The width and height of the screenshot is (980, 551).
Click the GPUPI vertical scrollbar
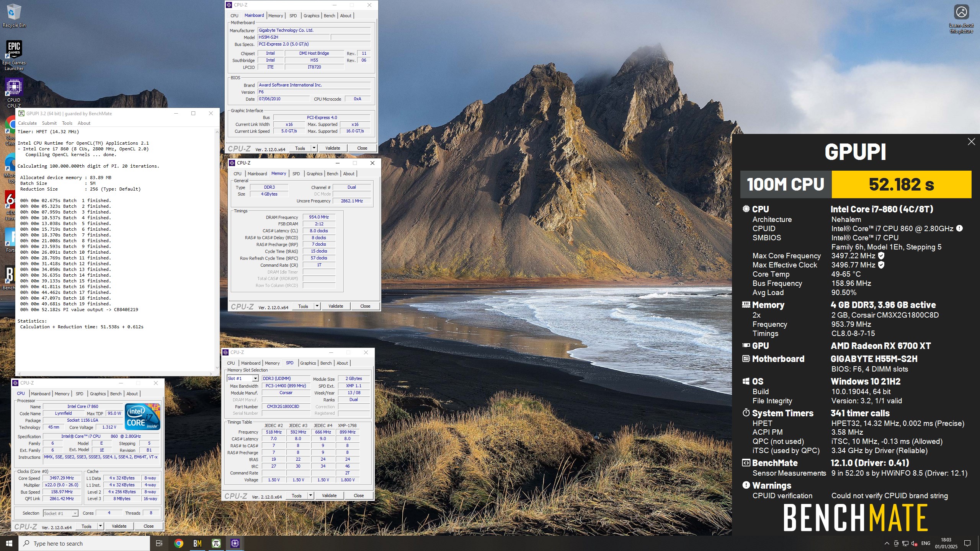(x=217, y=249)
